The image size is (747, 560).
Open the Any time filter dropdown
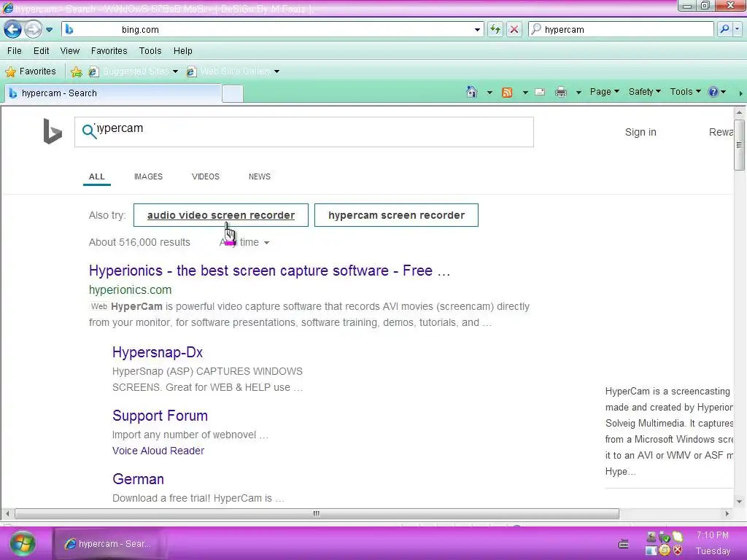244,242
